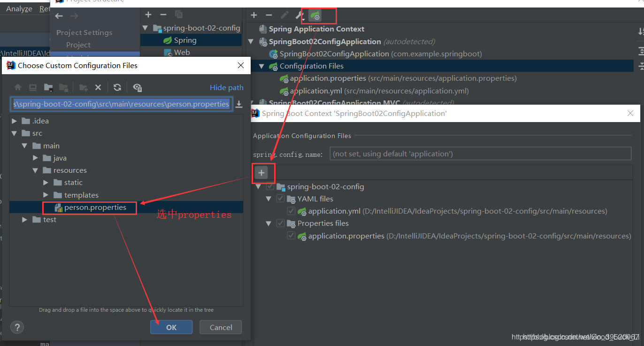Add a new facet in the module tree toolbar
The height and width of the screenshot is (346, 644).
[148, 15]
